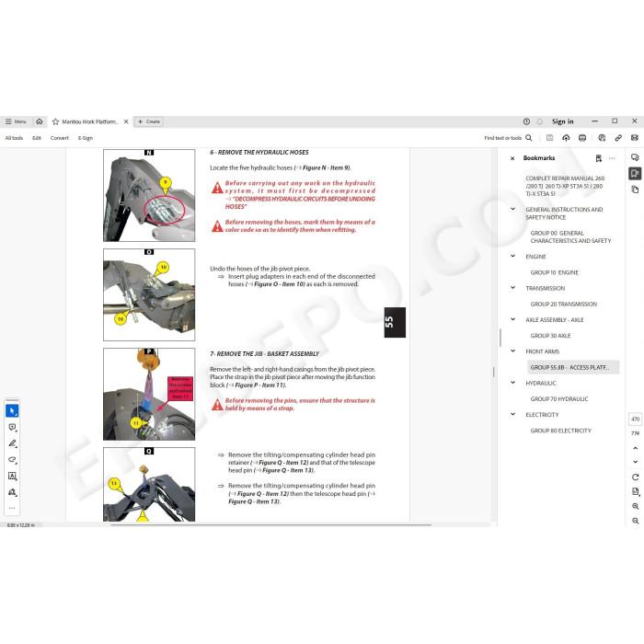The height and width of the screenshot is (644, 644).
Task: Open GROUP 10 ENGINE bookmark
Action: 555,272
